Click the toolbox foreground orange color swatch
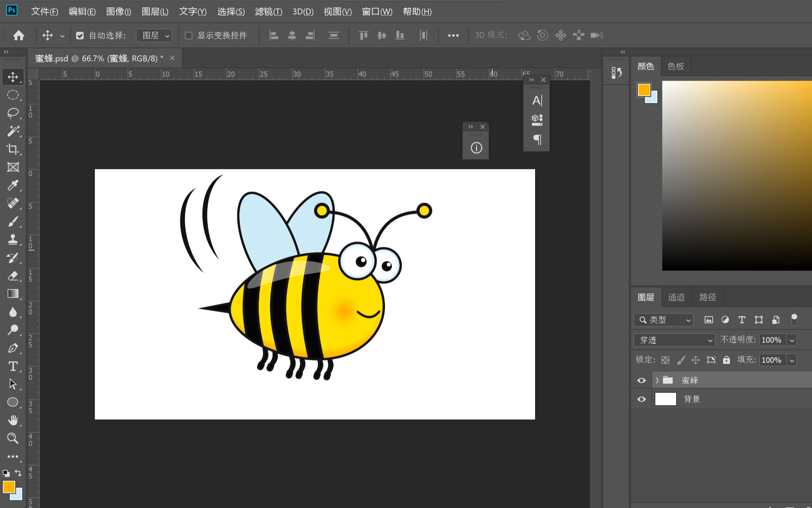 tap(8, 486)
